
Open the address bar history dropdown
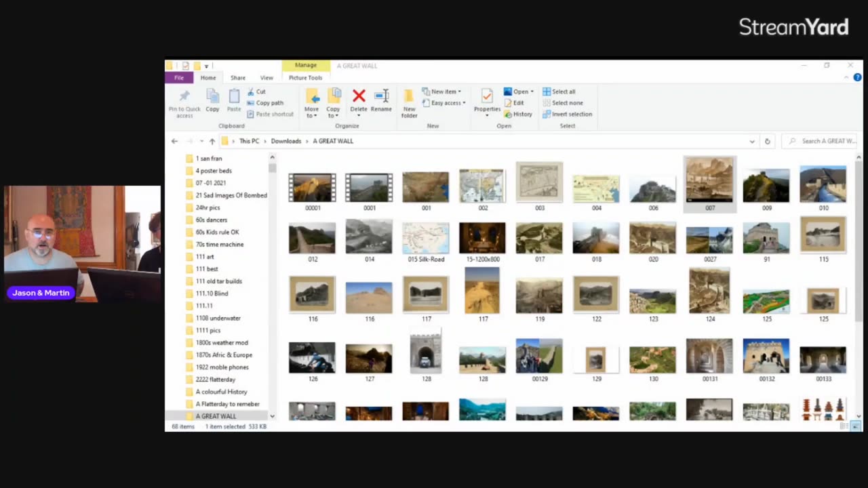click(x=752, y=141)
